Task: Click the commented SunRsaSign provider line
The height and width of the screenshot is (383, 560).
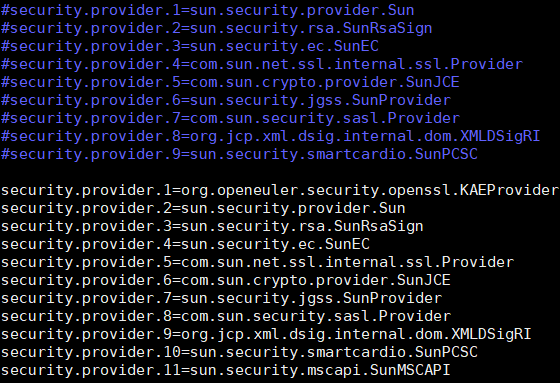Action: click(216, 28)
